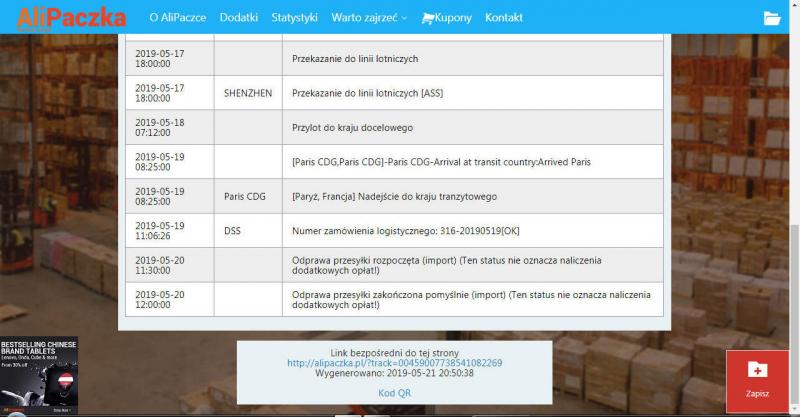Expand the Warto zajrzeć dropdown menu

tap(370, 18)
